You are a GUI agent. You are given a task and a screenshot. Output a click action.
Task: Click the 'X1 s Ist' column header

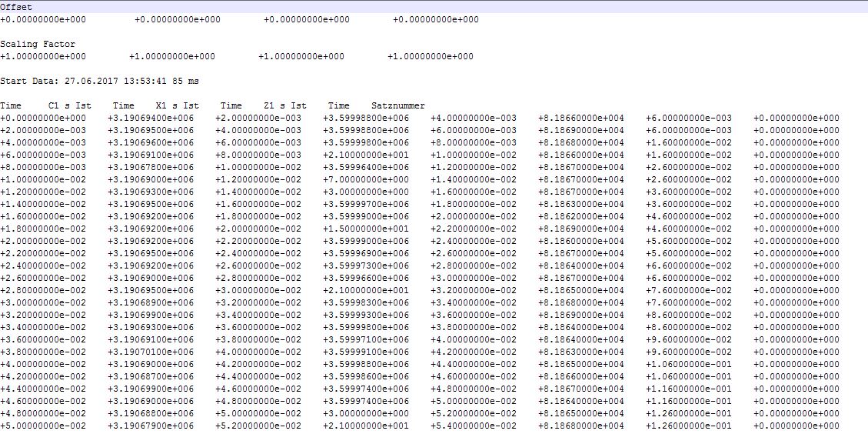click(177, 105)
